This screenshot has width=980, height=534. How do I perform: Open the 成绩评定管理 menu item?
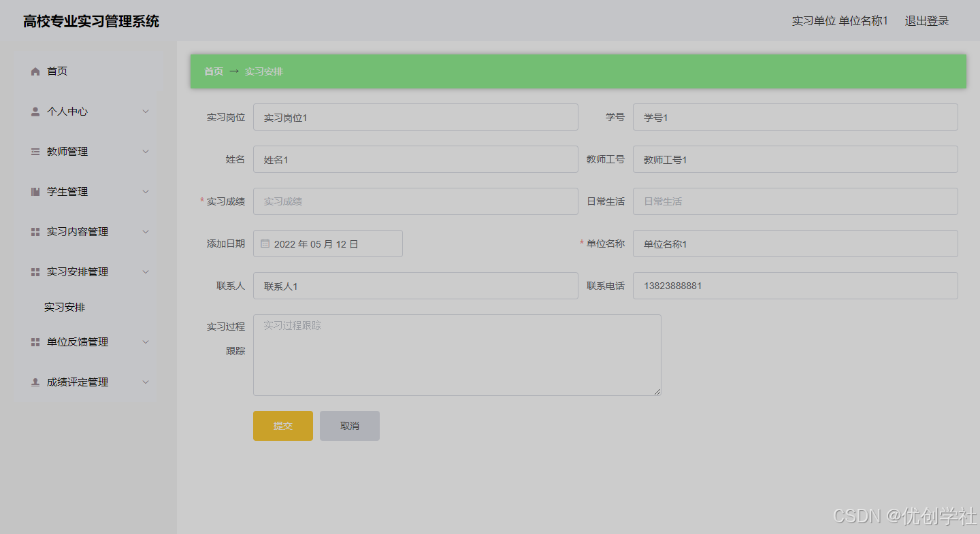(x=87, y=382)
